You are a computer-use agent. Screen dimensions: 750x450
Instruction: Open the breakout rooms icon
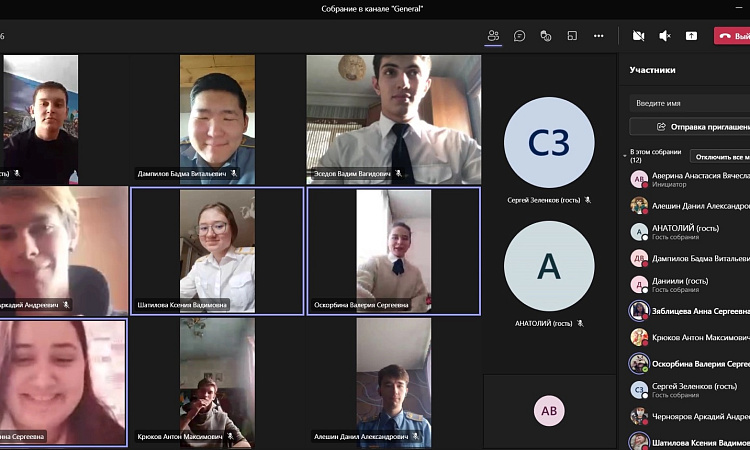tap(572, 35)
